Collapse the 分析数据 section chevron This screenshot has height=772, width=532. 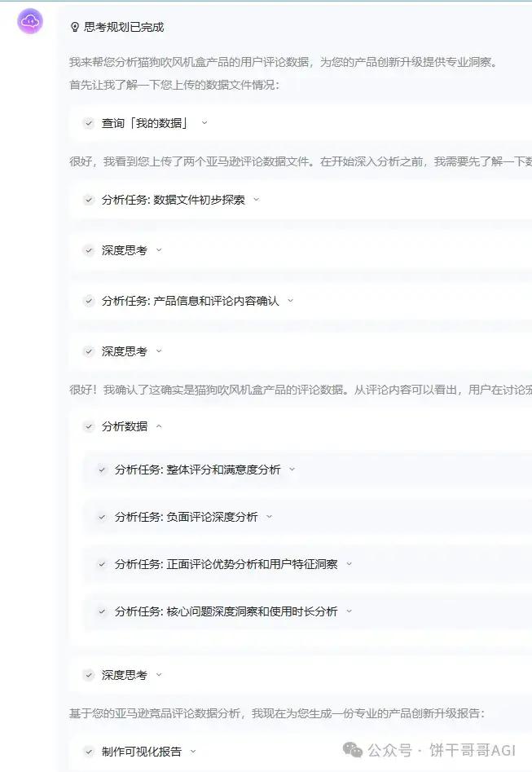pos(159,426)
